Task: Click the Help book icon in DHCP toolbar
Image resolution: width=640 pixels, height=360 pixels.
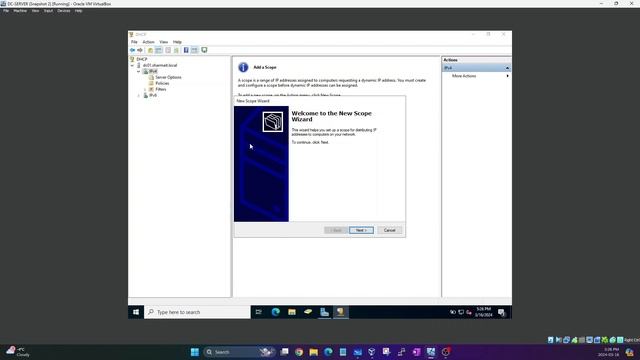Action: coord(186,50)
